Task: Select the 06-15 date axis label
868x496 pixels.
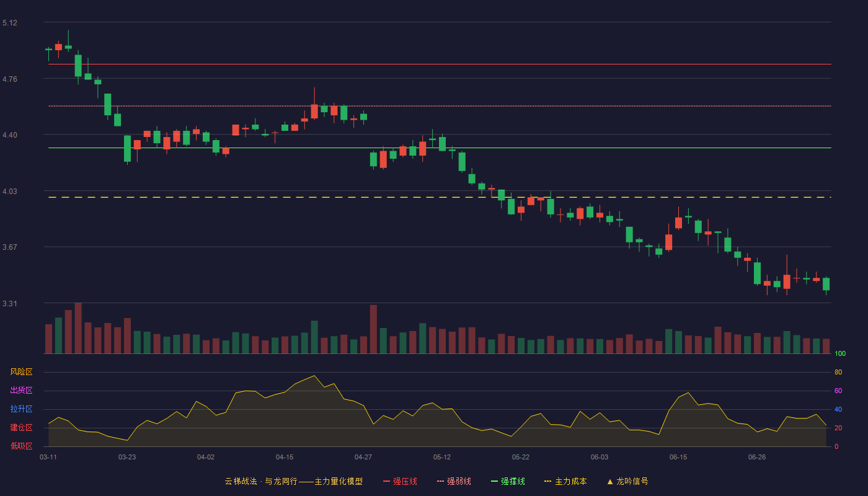Action: click(678, 457)
